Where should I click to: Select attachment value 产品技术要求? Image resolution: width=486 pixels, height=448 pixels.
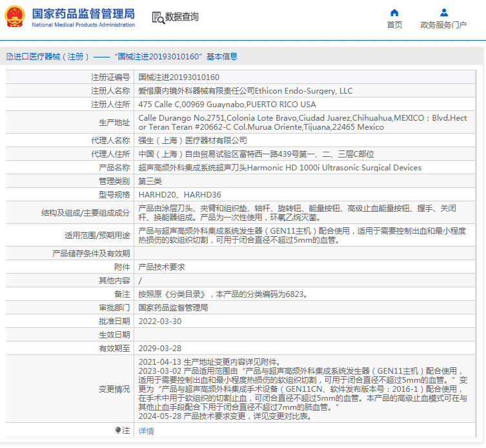pyautogui.click(x=161, y=267)
